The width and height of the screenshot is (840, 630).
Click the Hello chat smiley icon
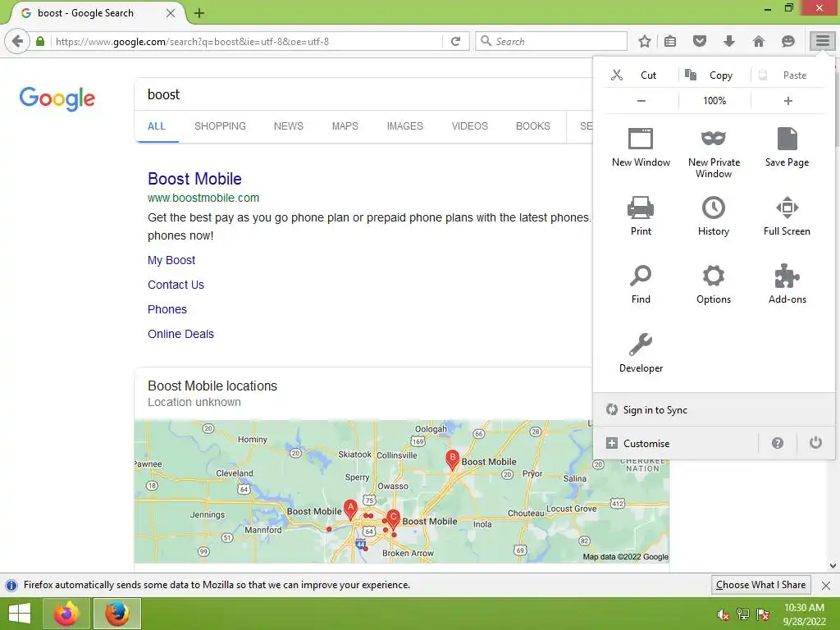click(788, 41)
